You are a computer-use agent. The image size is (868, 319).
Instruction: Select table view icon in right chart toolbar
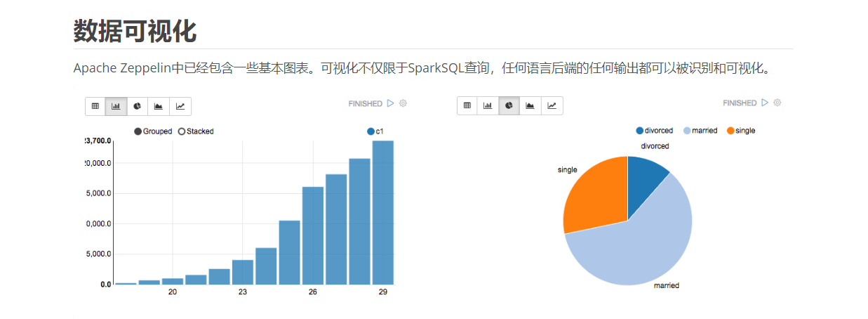click(x=467, y=106)
